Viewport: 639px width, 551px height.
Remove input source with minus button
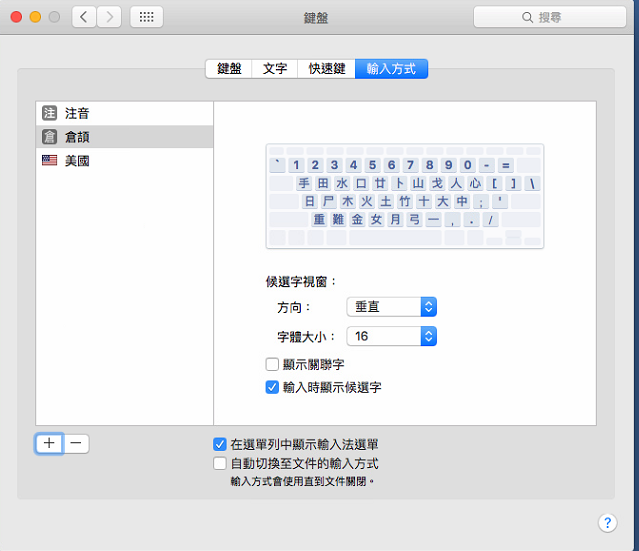pos(76,443)
